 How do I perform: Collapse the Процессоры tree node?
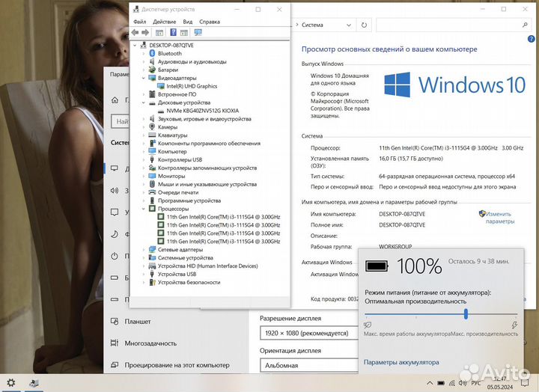[144, 209]
